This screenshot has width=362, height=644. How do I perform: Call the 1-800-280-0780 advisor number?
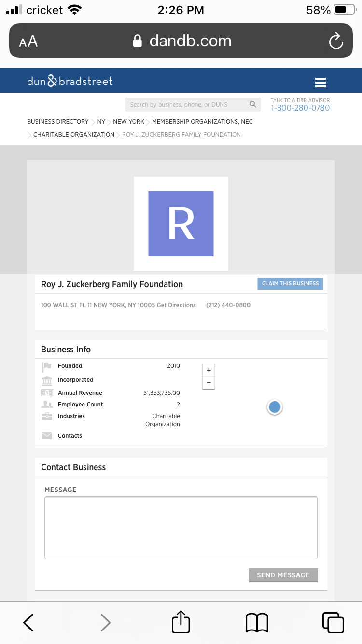[x=300, y=108]
